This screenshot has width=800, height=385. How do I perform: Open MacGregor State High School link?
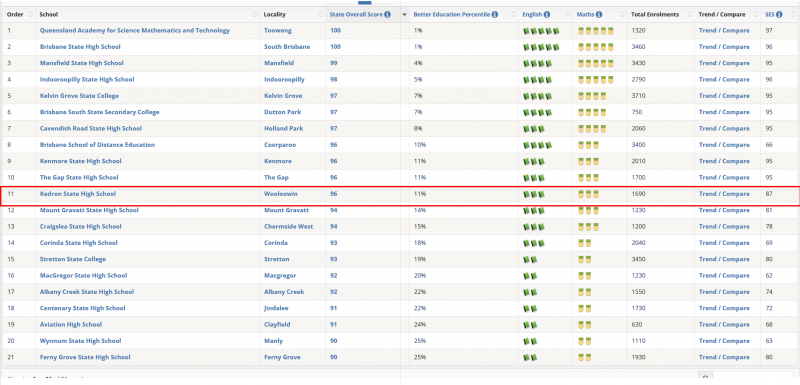tap(83, 275)
